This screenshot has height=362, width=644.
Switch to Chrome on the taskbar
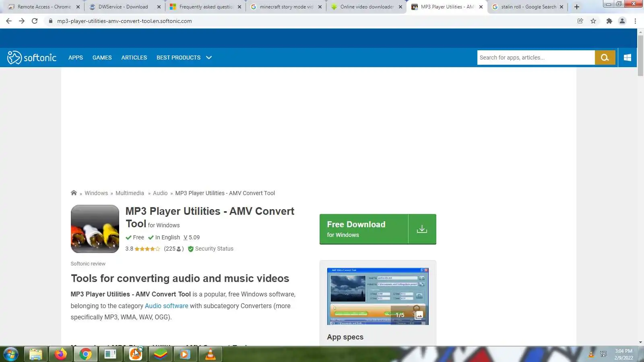[86, 354]
